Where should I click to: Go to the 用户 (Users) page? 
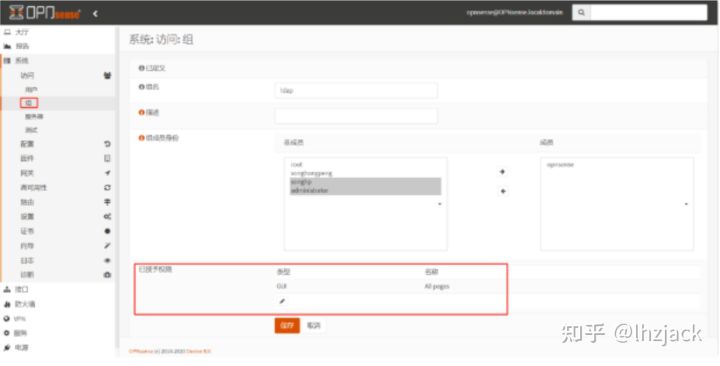click(31, 90)
